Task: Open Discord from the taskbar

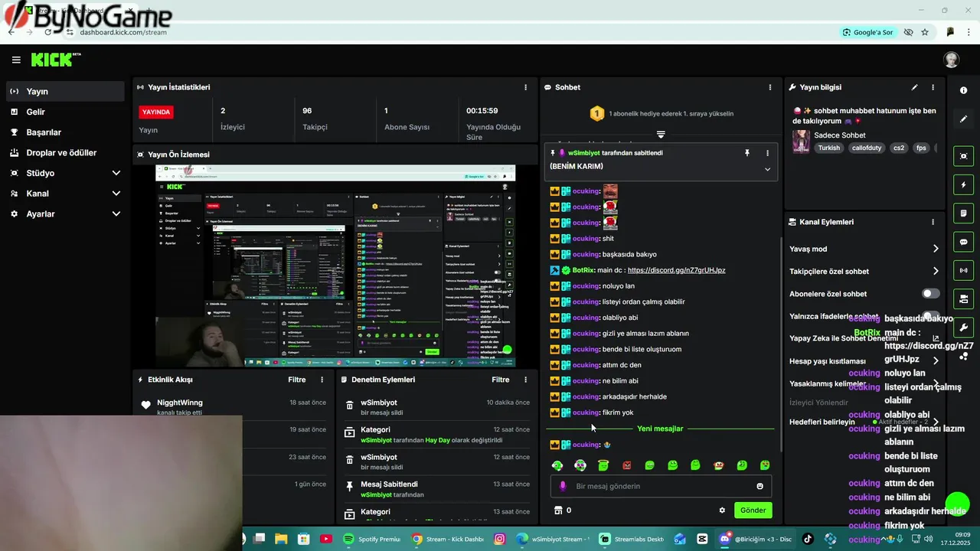Action: click(755, 539)
